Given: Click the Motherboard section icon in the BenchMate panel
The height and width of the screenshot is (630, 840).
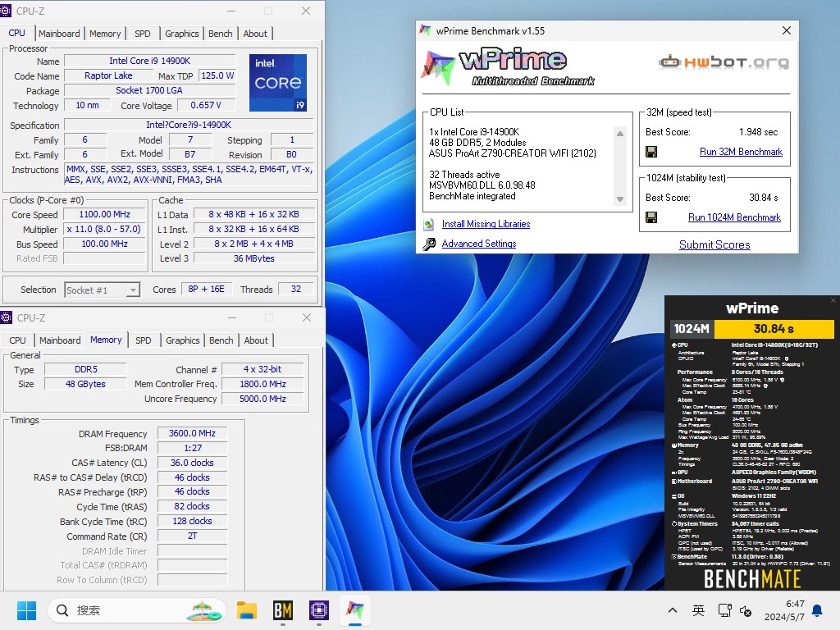Looking at the screenshot, I should pos(674,481).
